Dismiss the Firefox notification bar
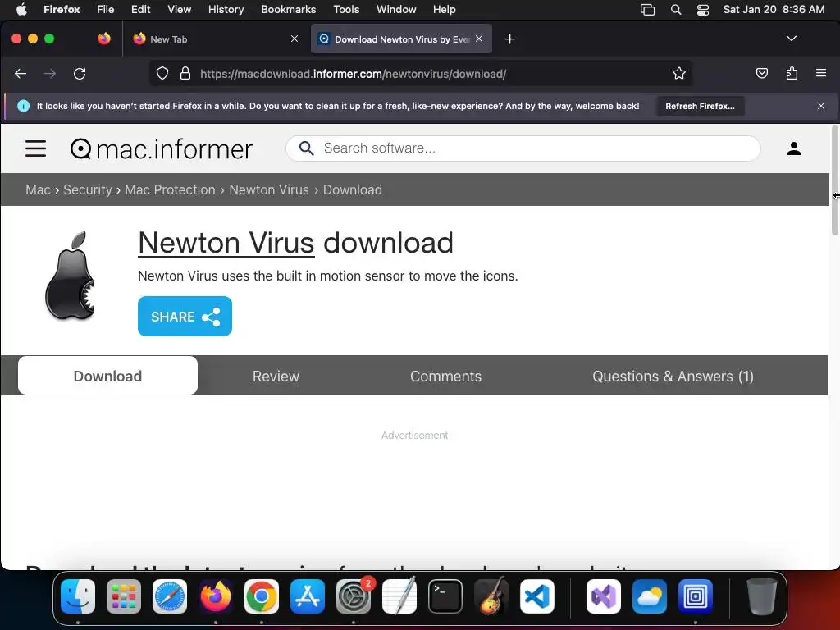The image size is (840, 630). 820,106
